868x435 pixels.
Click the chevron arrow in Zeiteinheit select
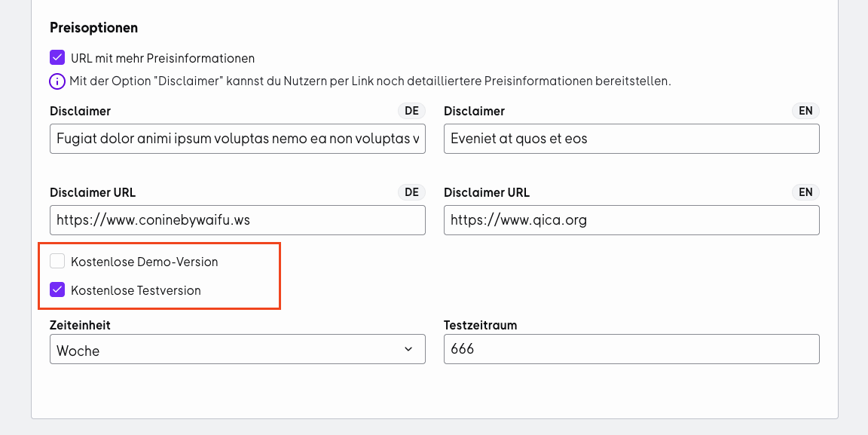pos(408,349)
